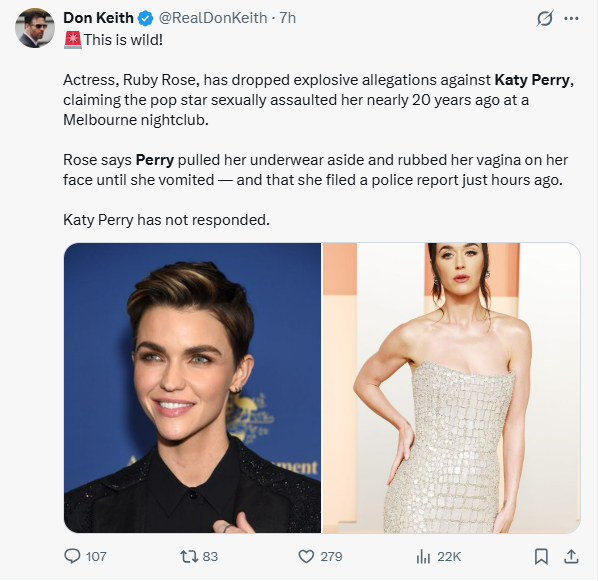
Task: Click the share post arrow icon
Action: tap(572, 556)
